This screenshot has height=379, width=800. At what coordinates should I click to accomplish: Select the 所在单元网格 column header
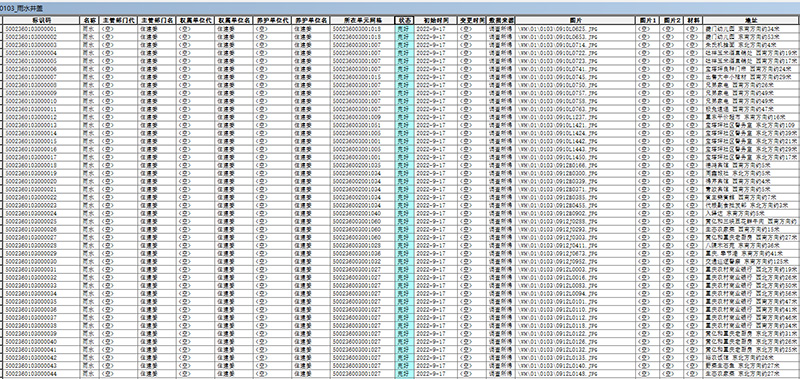point(362,20)
